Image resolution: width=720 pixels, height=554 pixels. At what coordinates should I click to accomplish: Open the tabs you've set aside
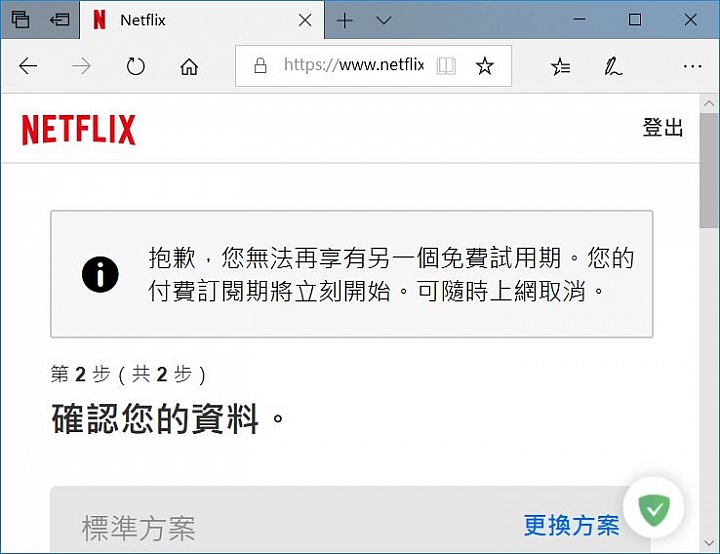coord(20,20)
